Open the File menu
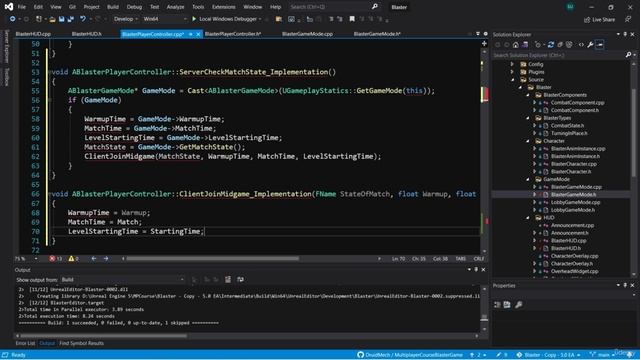Image resolution: width=640 pixels, height=360 pixels. [x=22, y=7]
